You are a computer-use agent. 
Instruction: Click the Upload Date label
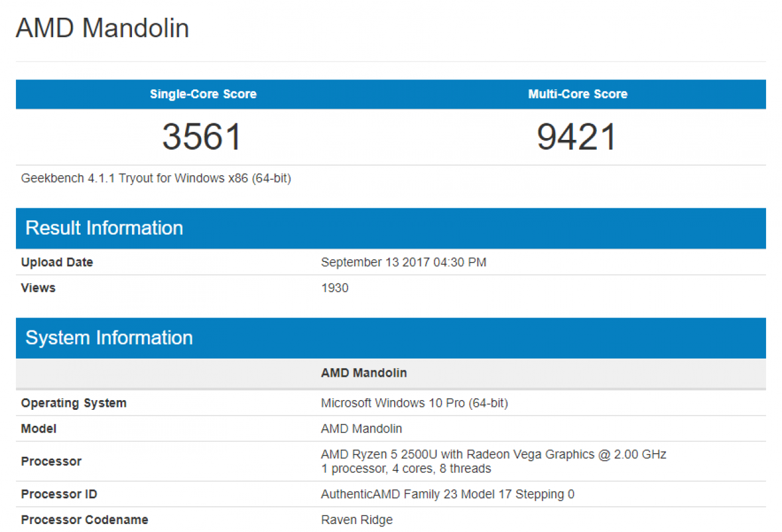click(57, 262)
